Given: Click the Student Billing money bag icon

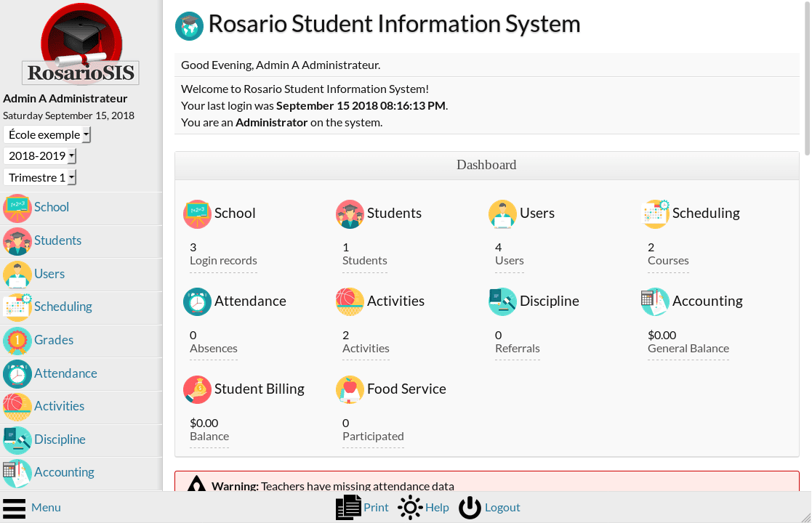Looking at the screenshot, I should [197, 389].
